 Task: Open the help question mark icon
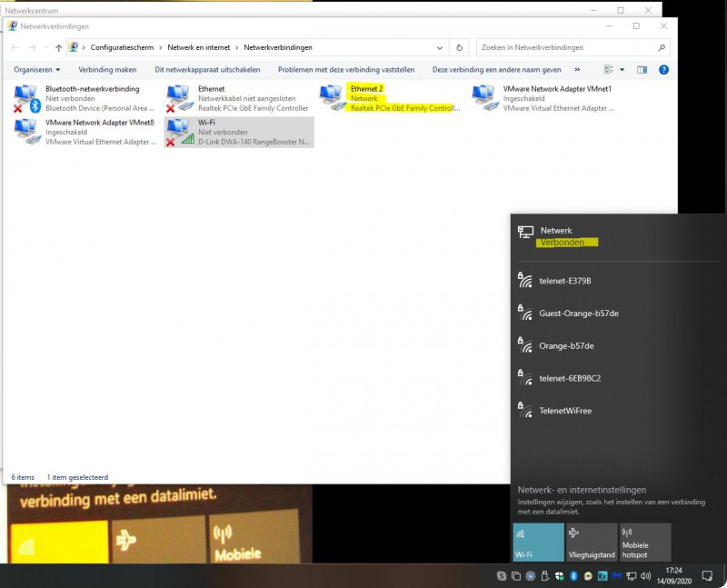pos(663,69)
